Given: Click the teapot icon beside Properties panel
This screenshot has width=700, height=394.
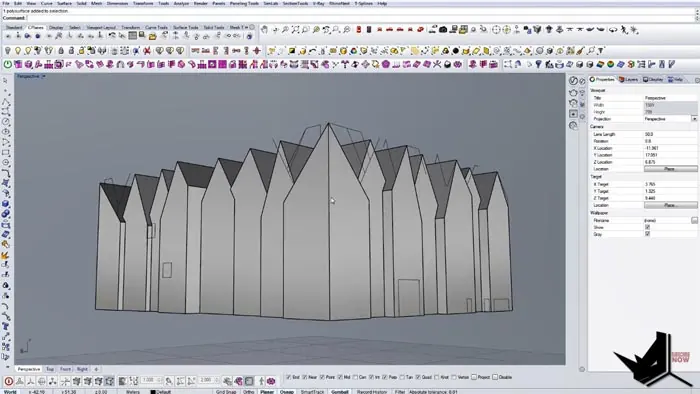Looking at the screenshot, I should (x=574, y=92).
